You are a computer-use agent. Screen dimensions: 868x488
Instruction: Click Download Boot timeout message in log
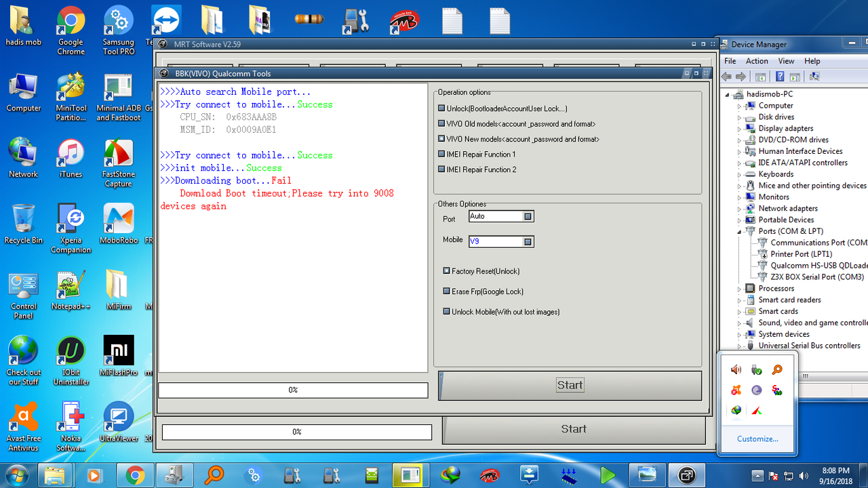(277, 199)
